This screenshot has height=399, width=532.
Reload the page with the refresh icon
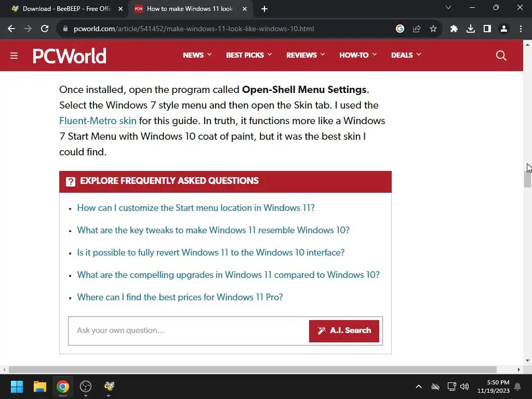(x=45, y=29)
